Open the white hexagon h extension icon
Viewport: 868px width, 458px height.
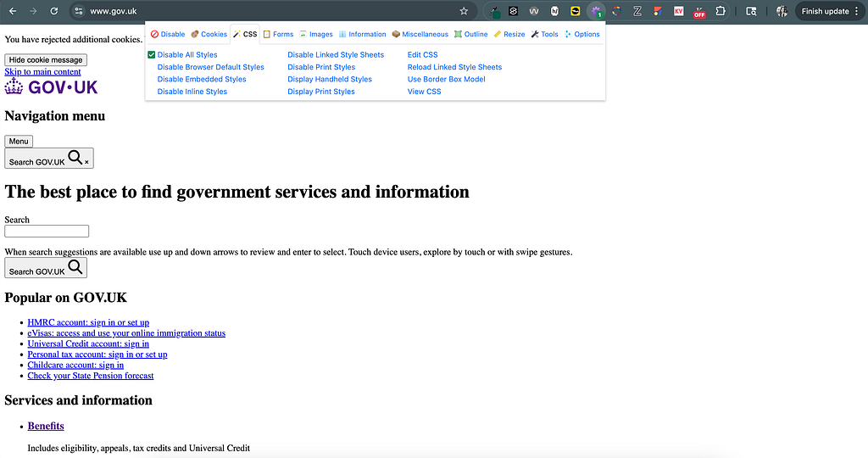(554, 11)
